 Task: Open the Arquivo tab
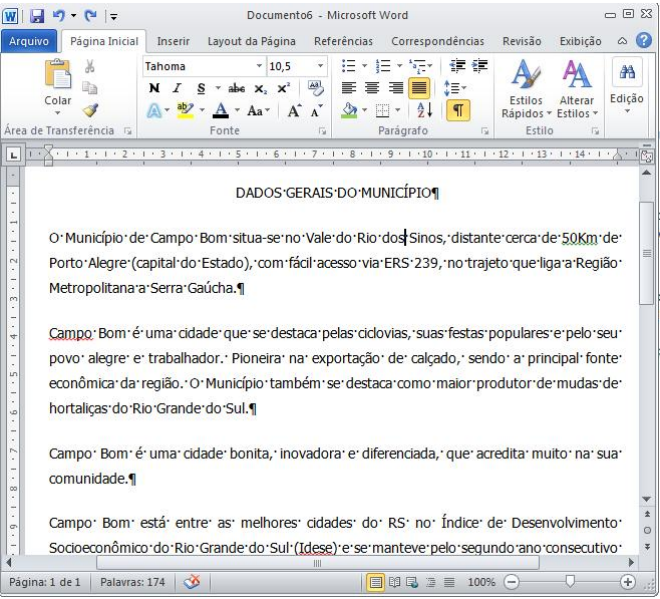click(x=29, y=41)
